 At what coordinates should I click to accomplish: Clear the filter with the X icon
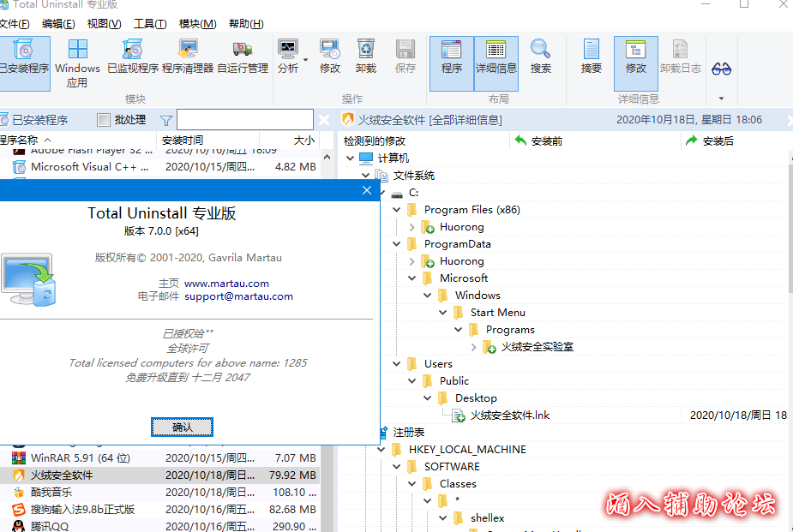coord(324,120)
